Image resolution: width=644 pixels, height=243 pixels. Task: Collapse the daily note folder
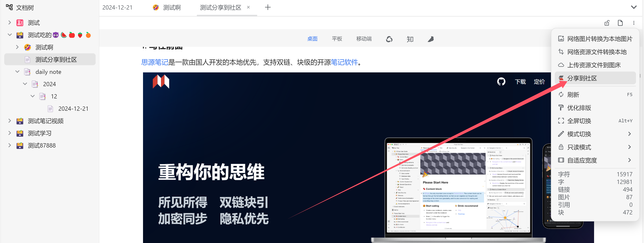[x=17, y=72]
